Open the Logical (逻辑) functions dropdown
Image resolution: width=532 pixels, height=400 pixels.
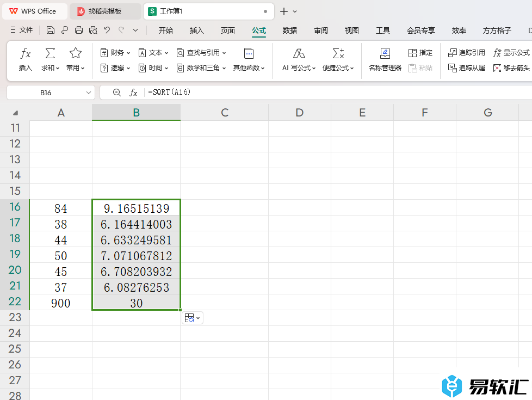[115, 68]
